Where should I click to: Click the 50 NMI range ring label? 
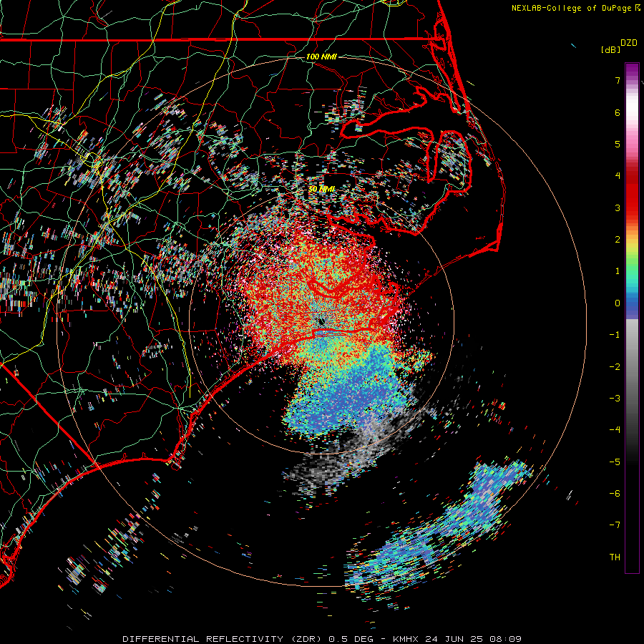click(321, 189)
